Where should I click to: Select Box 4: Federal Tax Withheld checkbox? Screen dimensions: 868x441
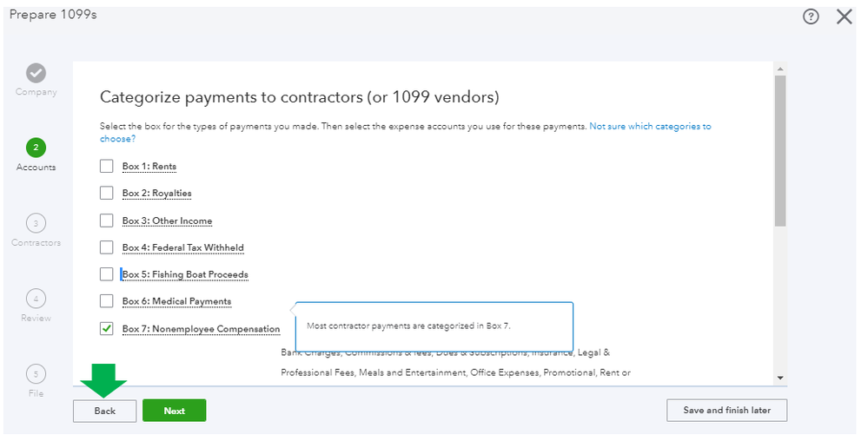coord(107,247)
